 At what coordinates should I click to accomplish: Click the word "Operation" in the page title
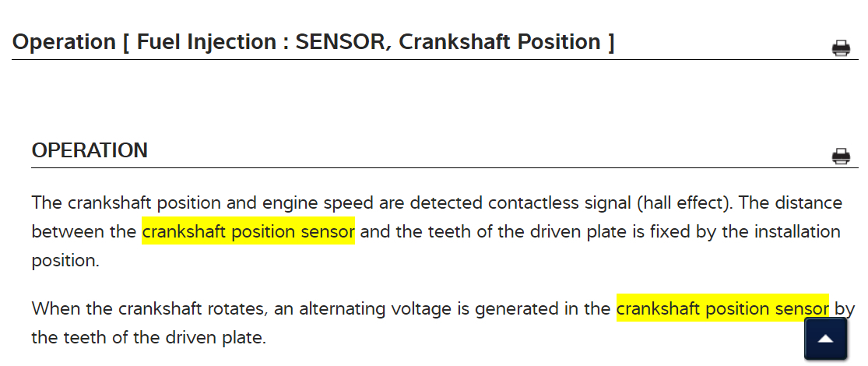pyautogui.click(x=62, y=42)
